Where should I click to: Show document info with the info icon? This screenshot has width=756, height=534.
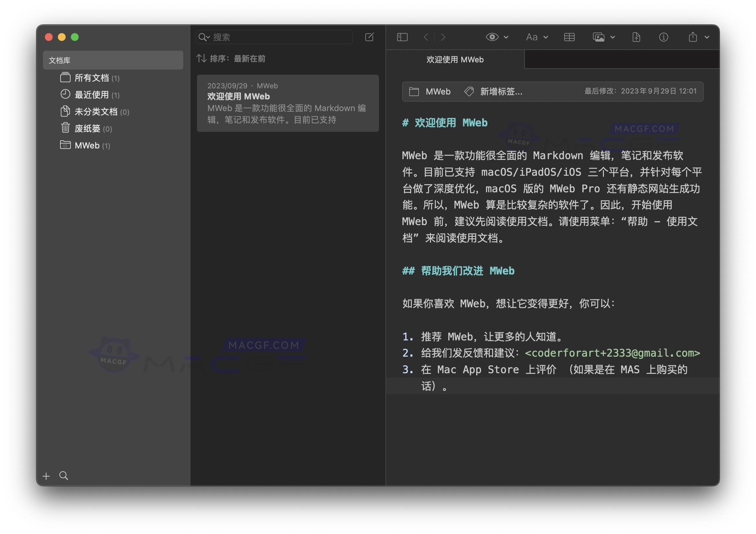663,37
